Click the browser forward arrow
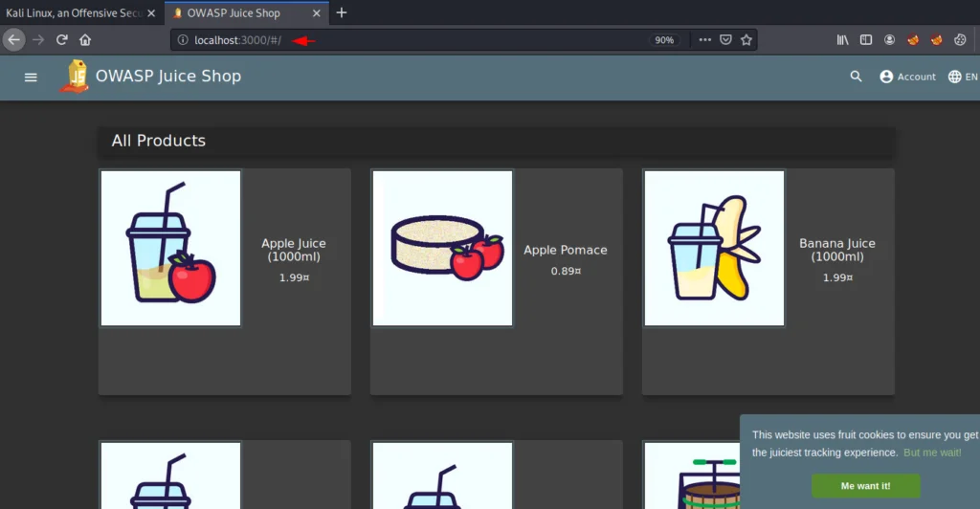Screen dimensions: 980x509 (x=38, y=40)
